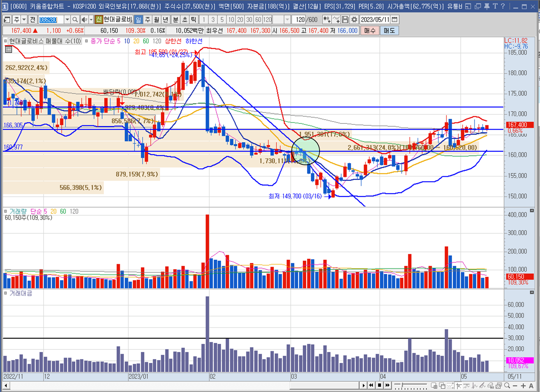Open the sound options dropdown arrow
The width and height of the screenshot is (540, 392).
click(x=91, y=20)
